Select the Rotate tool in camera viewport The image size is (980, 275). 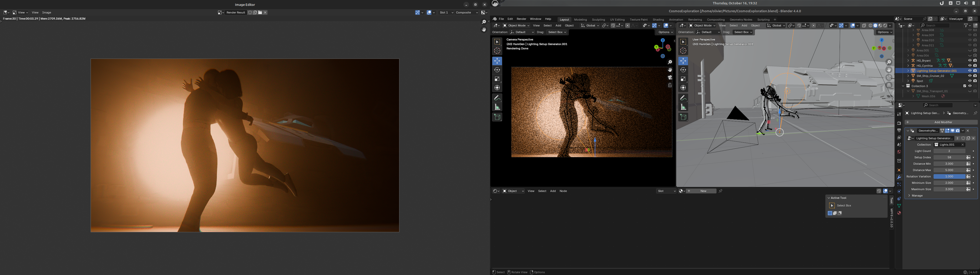tap(497, 70)
